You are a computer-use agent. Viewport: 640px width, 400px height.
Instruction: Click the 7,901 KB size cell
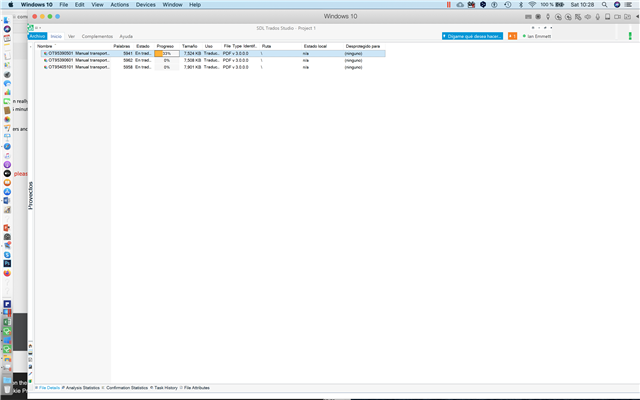(192, 67)
